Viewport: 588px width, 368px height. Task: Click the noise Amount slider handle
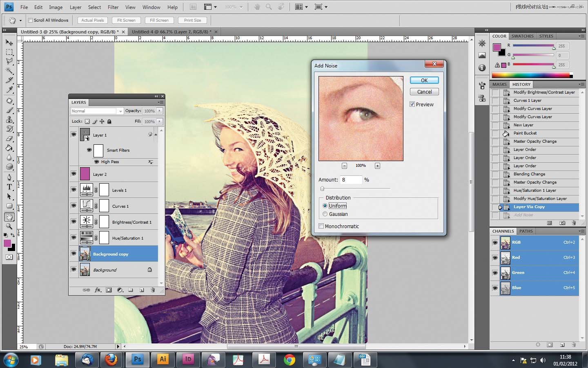(x=322, y=188)
